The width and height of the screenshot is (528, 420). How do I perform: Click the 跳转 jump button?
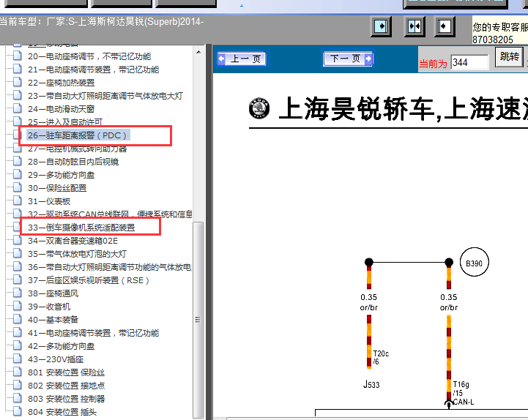[509, 57]
